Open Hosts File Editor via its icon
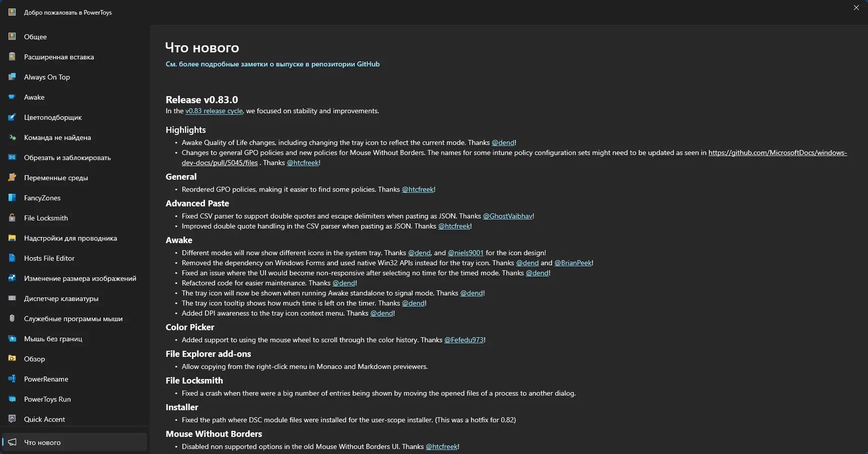The width and height of the screenshot is (868, 454). coord(12,258)
